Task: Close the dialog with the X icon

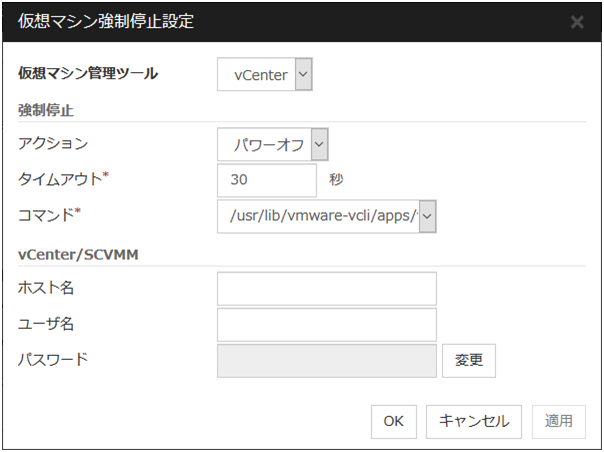Action: 577,21
